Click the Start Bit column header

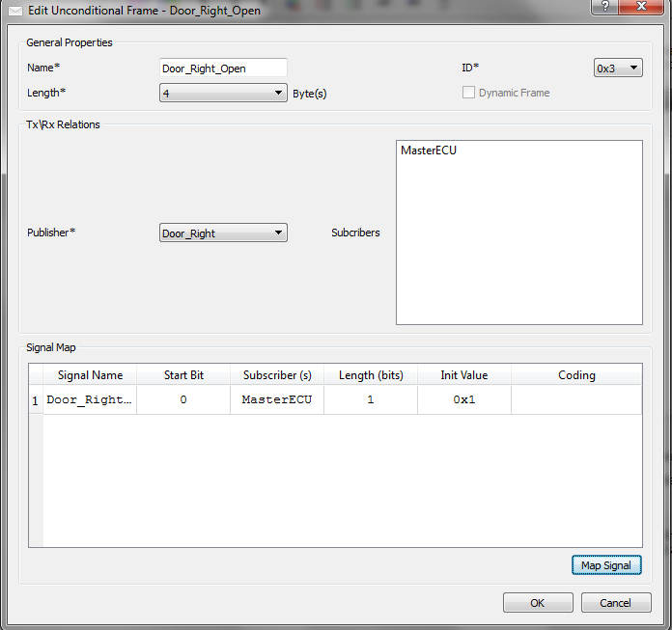[x=183, y=375]
